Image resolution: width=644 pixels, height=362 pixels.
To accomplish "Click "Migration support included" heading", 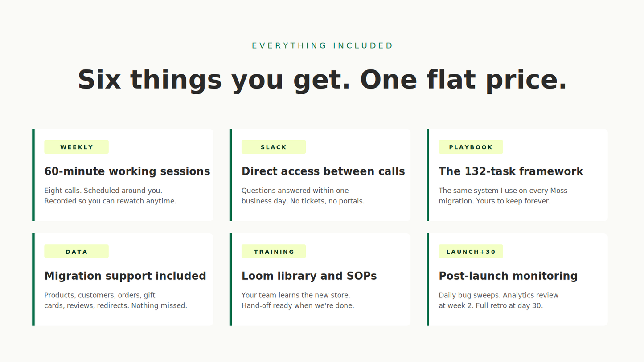I will pos(125,276).
